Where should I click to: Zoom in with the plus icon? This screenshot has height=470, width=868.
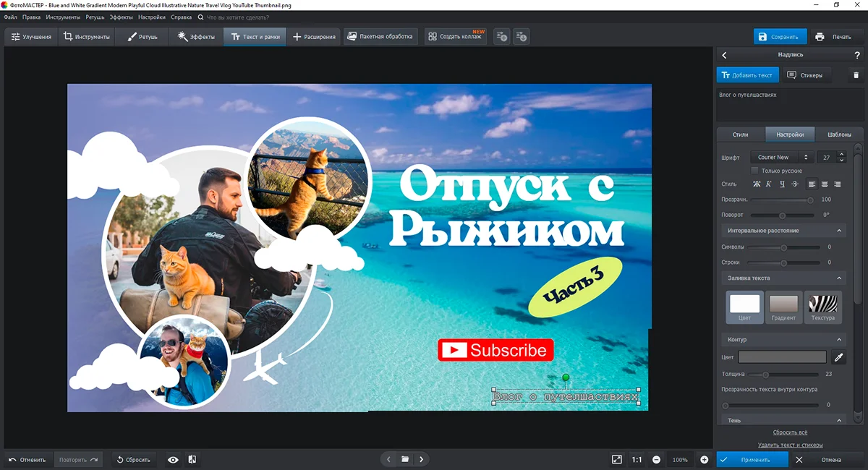click(x=704, y=459)
